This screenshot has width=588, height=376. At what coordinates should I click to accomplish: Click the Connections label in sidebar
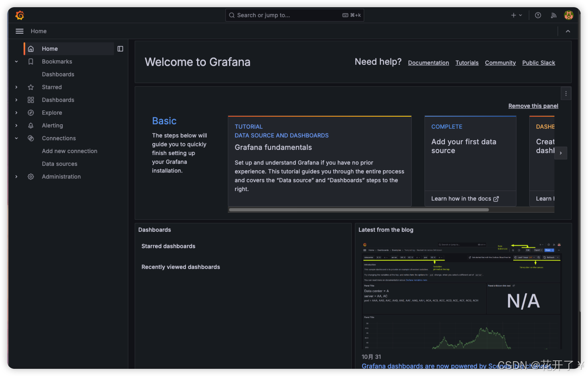(59, 138)
